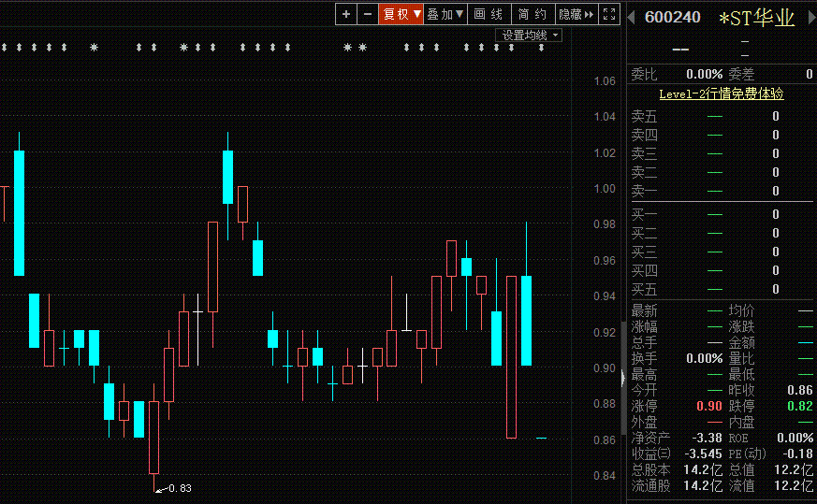Go to previous stock with left arrow

tap(633, 17)
